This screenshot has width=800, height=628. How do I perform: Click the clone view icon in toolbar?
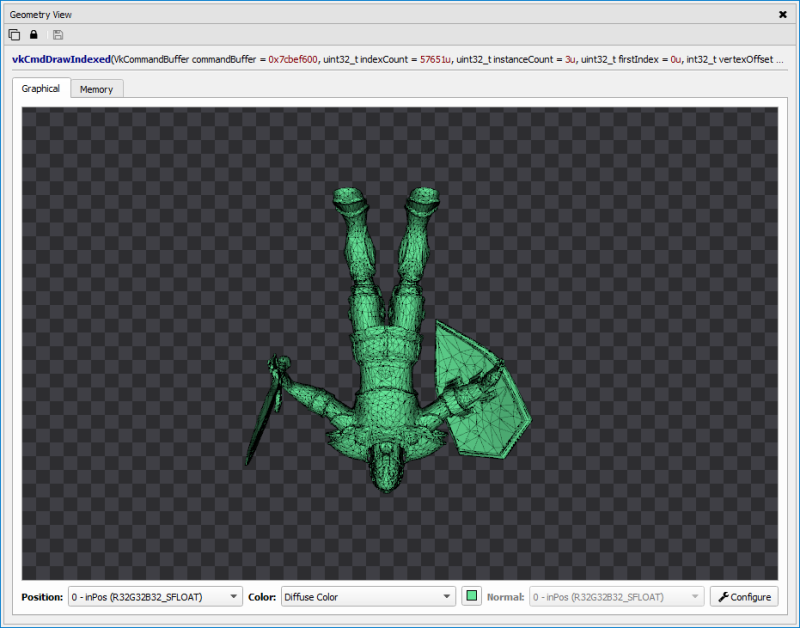point(14,35)
